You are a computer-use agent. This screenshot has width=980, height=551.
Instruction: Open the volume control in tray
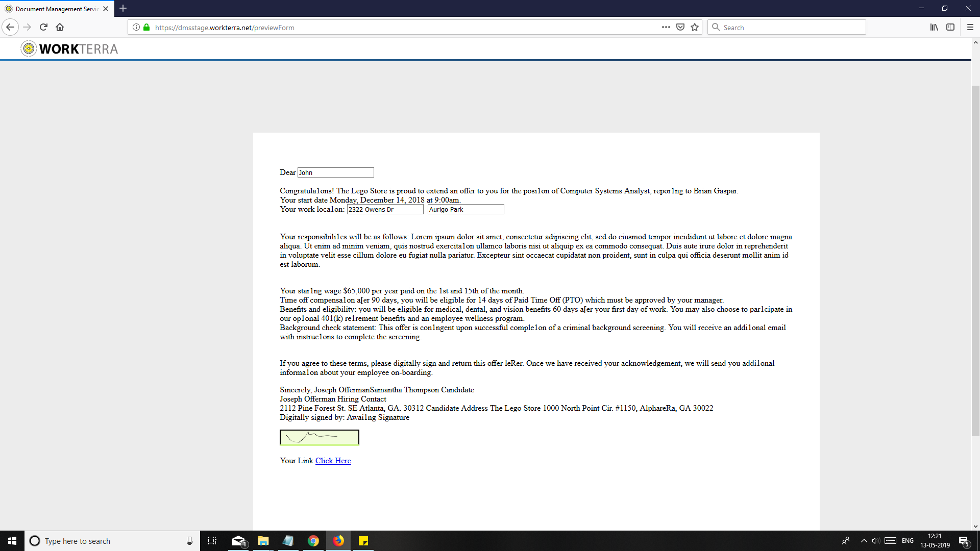click(x=876, y=541)
